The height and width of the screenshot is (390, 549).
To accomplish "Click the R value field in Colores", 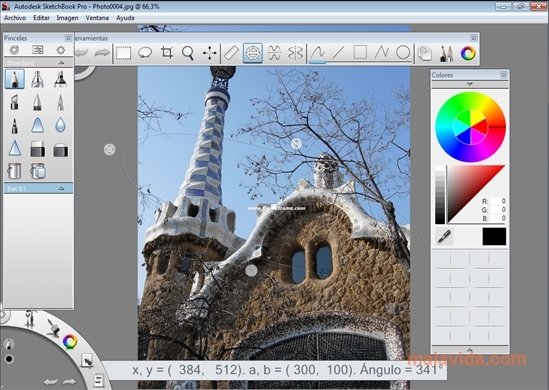I will (x=498, y=201).
